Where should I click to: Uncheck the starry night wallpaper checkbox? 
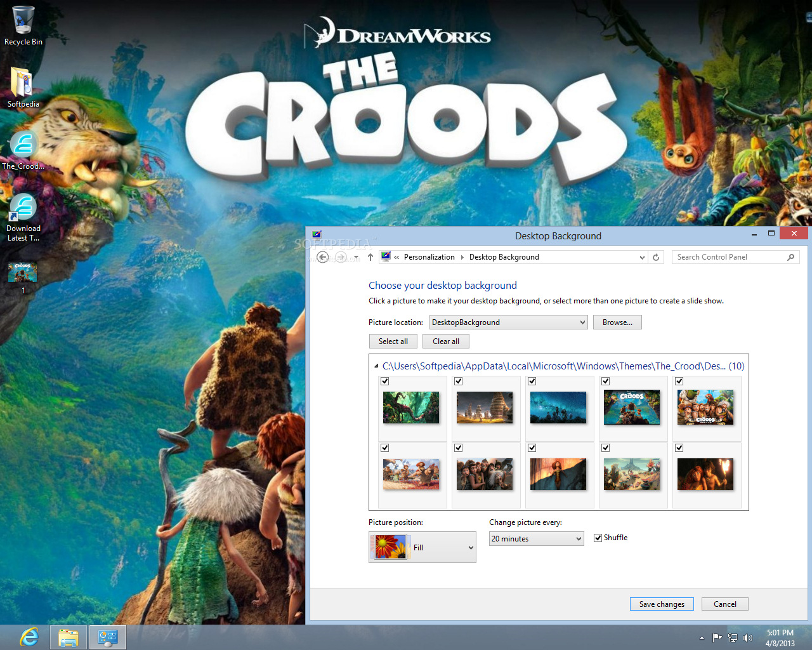pos(532,381)
